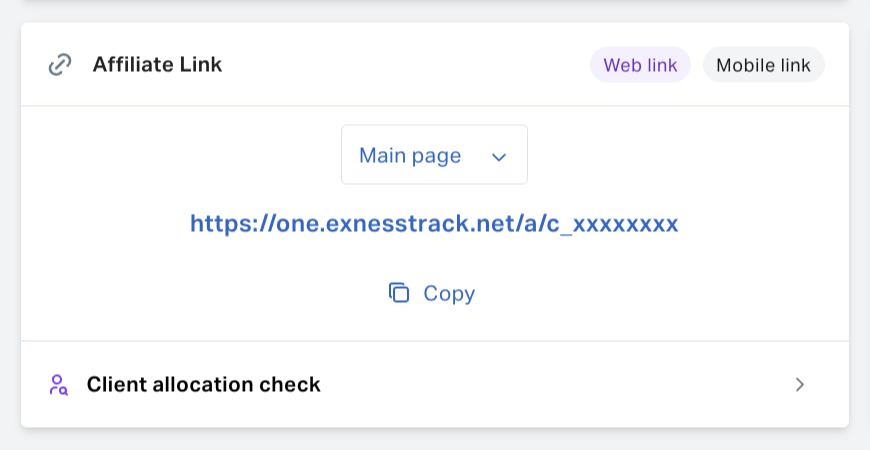870x450 pixels.
Task: Click the downward chevron icon next to Main page
Action: [499, 157]
